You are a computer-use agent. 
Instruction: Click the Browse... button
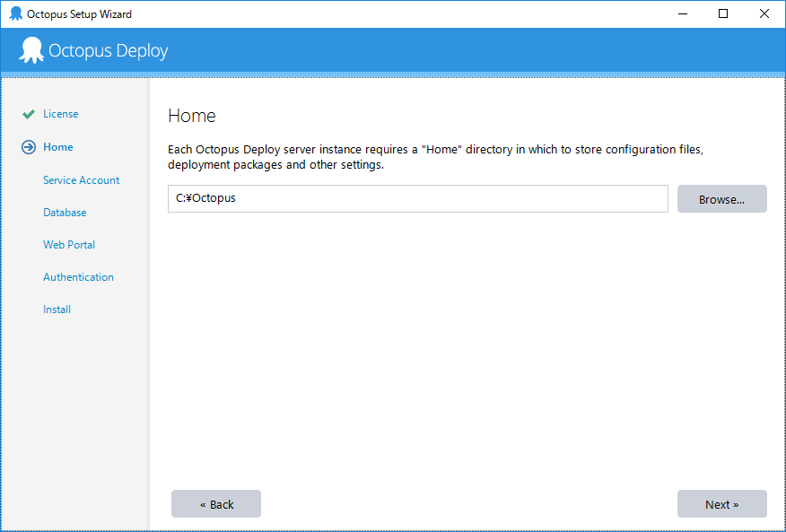(x=721, y=199)
